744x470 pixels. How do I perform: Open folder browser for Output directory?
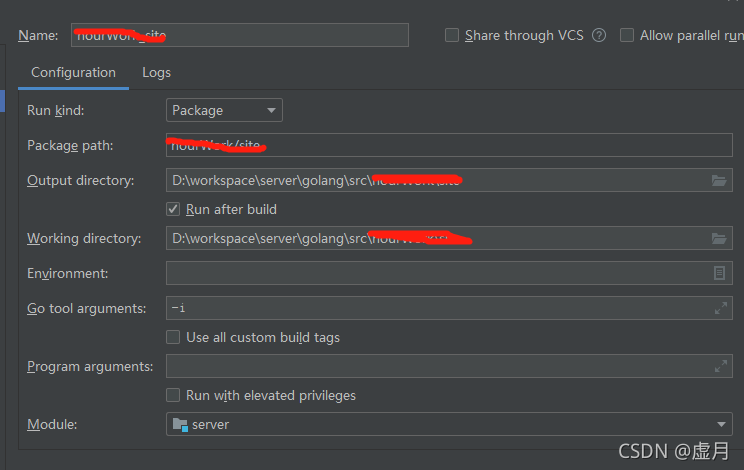(x=719, y=180)
